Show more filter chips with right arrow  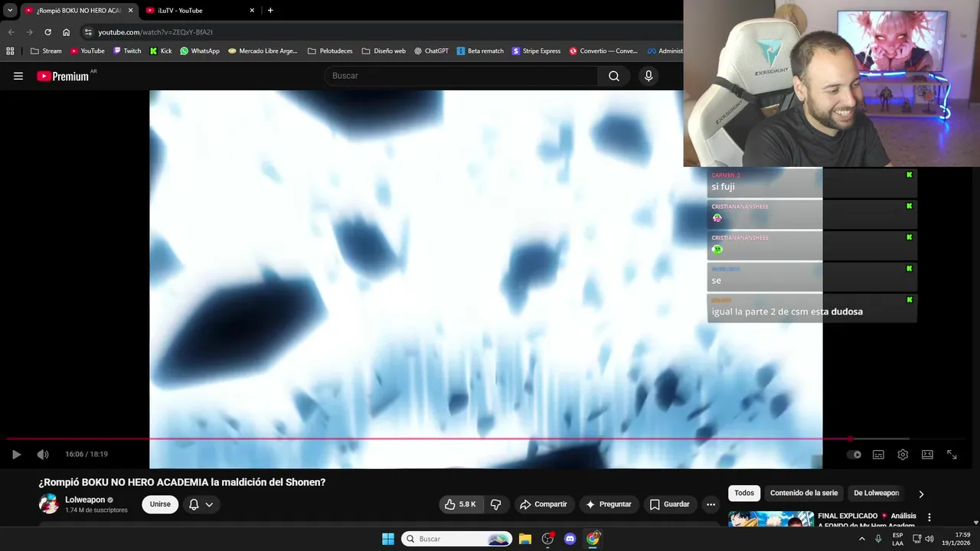(x=921, y=494)
